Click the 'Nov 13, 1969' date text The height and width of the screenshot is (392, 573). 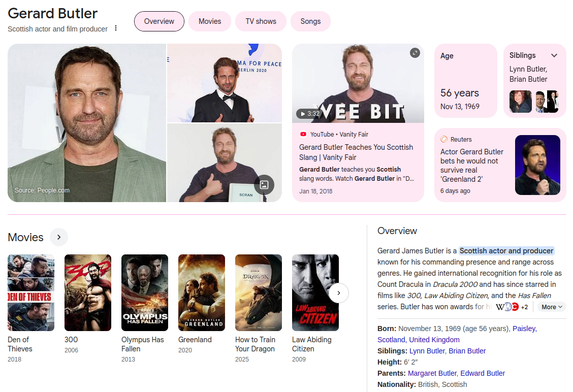point(460,106)
